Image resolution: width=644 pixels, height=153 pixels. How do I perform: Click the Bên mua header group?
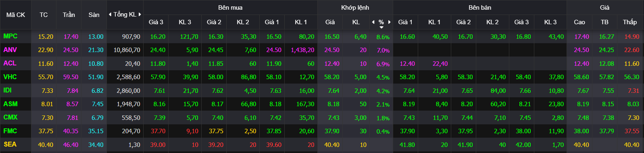coord(230,8)
